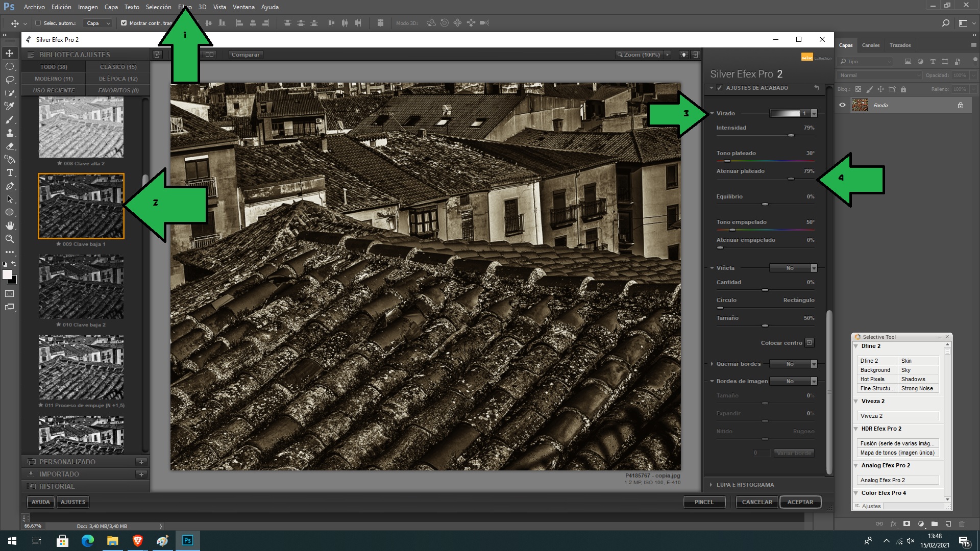Select the Pen tool
980x551 pixels.
tap(10, 186)
